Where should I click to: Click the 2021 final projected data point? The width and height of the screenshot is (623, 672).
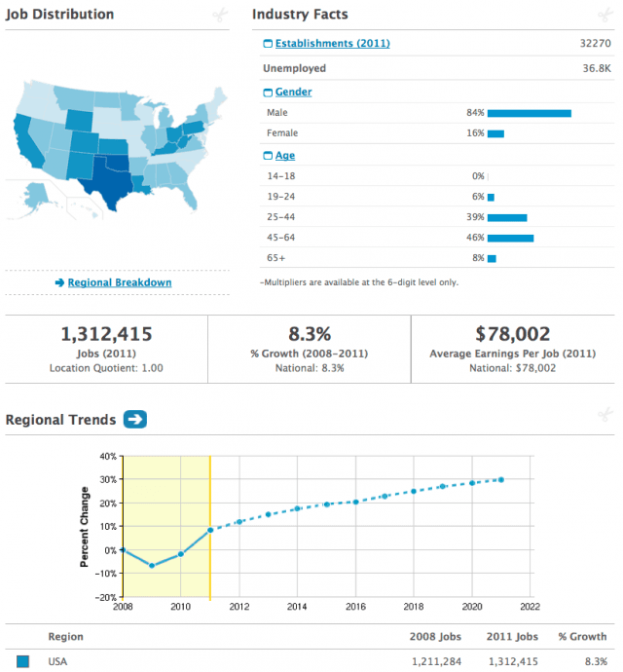[x=501, y=479]
